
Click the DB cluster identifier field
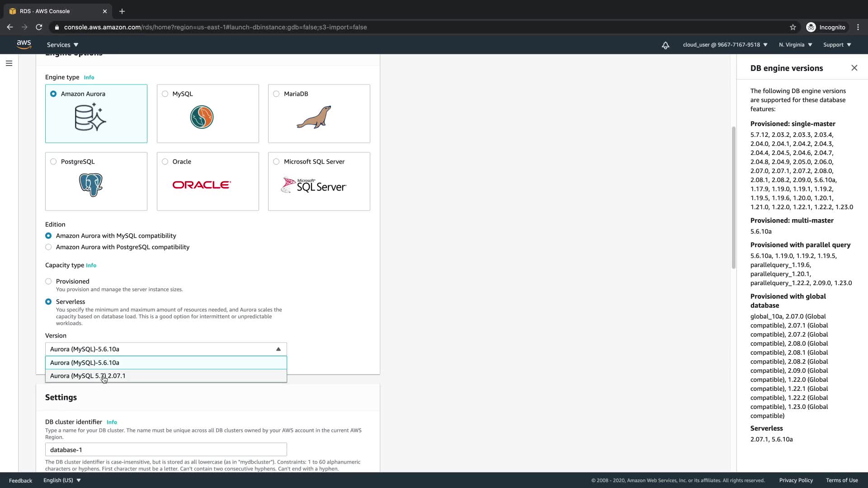165,450
